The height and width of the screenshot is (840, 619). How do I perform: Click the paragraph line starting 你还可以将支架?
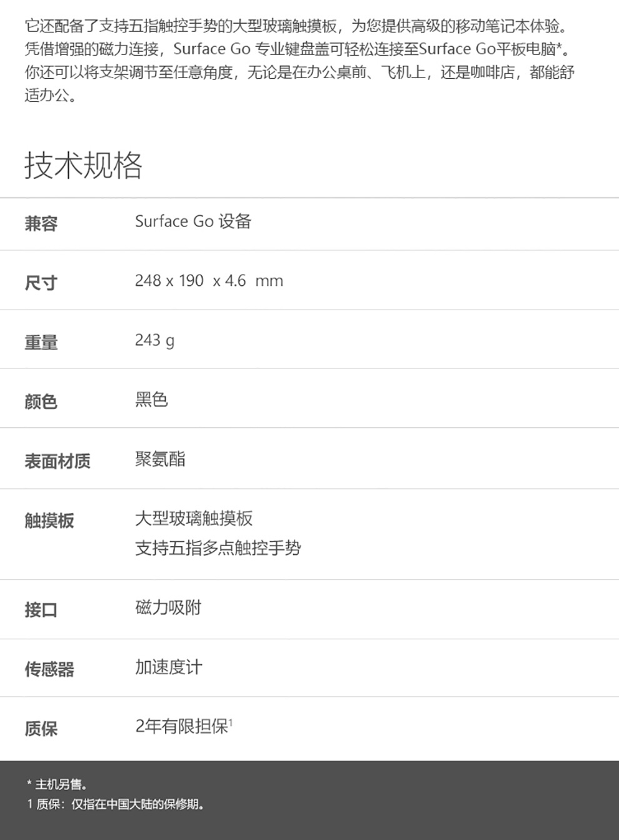point(299,73)
